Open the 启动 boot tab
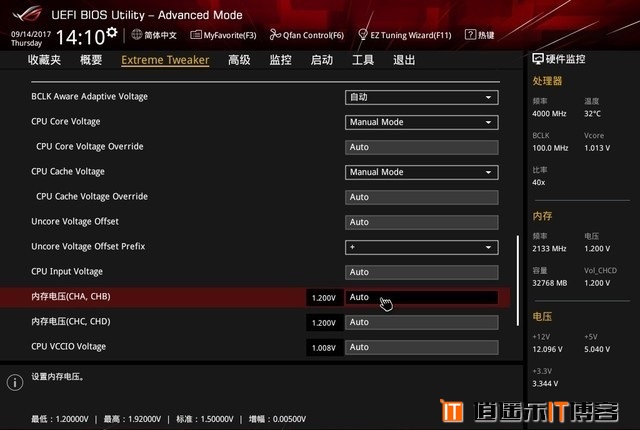Image resolution: width=640 pixels, height=430 pixels. (x=322, y=60)
